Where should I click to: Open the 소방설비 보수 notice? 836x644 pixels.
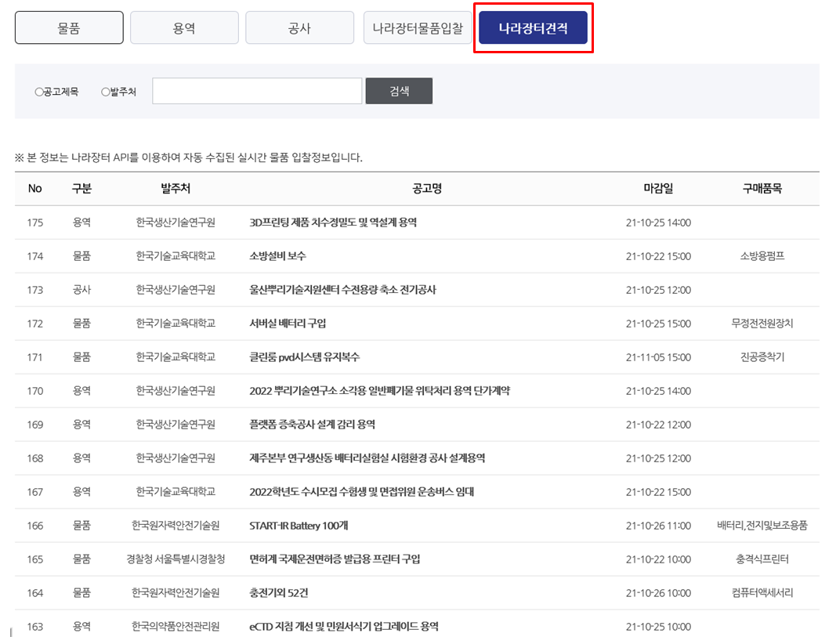[x=277, y=256]
